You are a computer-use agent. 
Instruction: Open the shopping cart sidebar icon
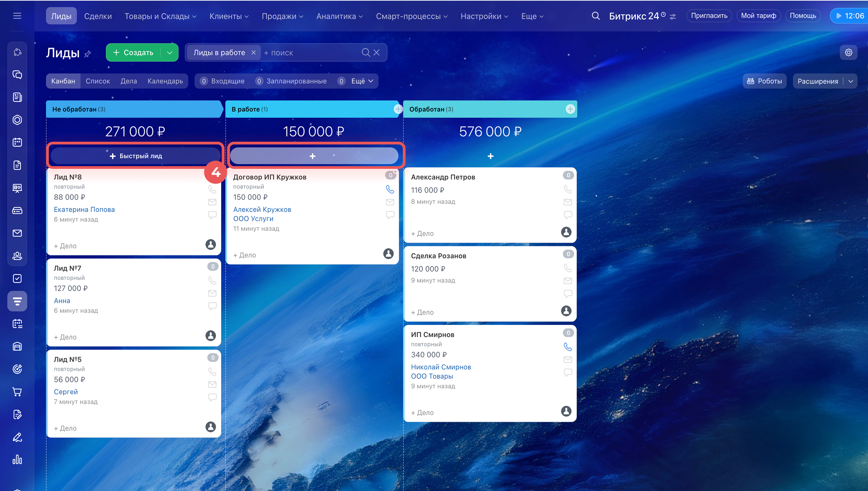coord(17,392)
